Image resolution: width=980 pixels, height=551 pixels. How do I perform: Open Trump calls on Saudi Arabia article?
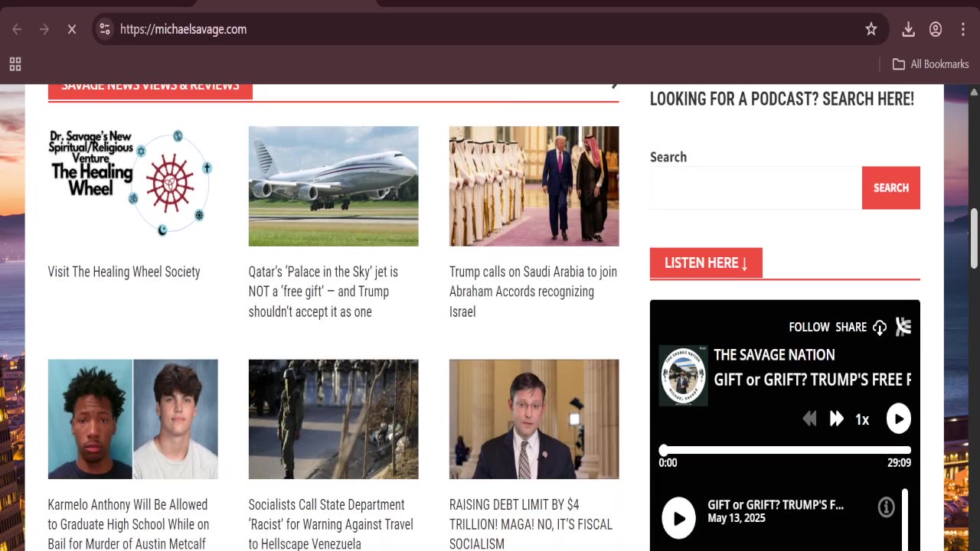(x=533, y=292)
